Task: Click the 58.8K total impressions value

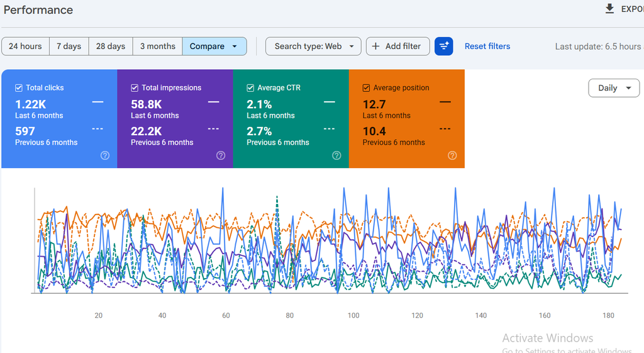Action: [x=146, y=104]
